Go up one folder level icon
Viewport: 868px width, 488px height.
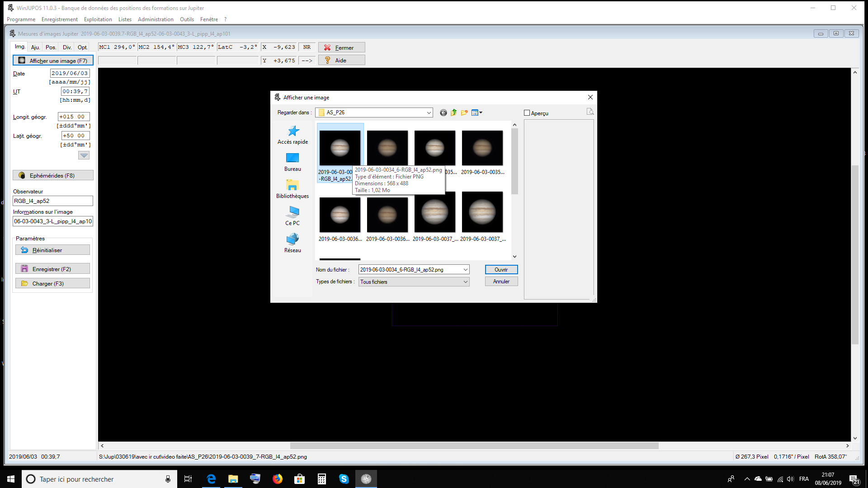coord(453,113)
